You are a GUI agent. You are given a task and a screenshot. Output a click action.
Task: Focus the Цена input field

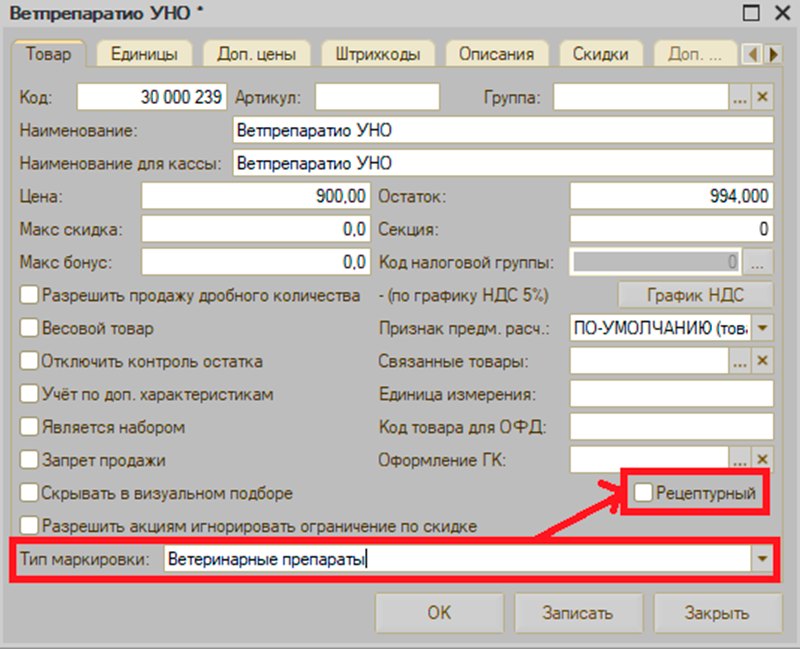pyautogui.click(x=256, y=196)
